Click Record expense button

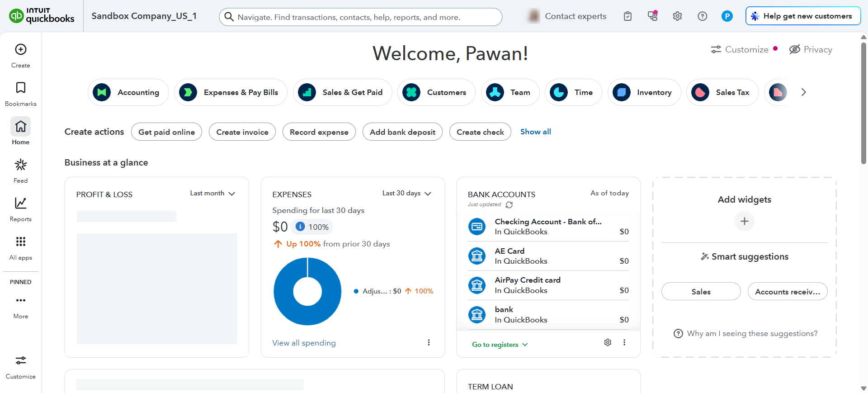coord(319,132)
